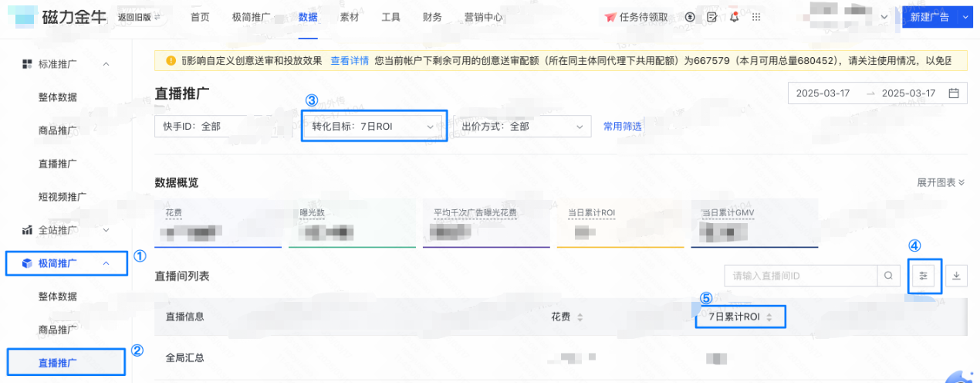This screenshot has height=386, width=980.
Task: Select the 平均千次广告曝光花费 card
Action: (x=486, y=224)
